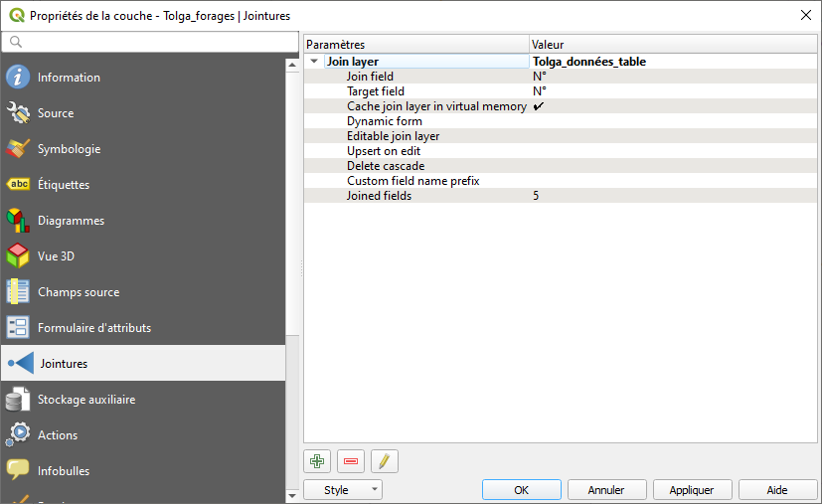This screenshot has height=504, width=822.
Task: Click the Appliquer button
Action: click(x=692, y=490)
